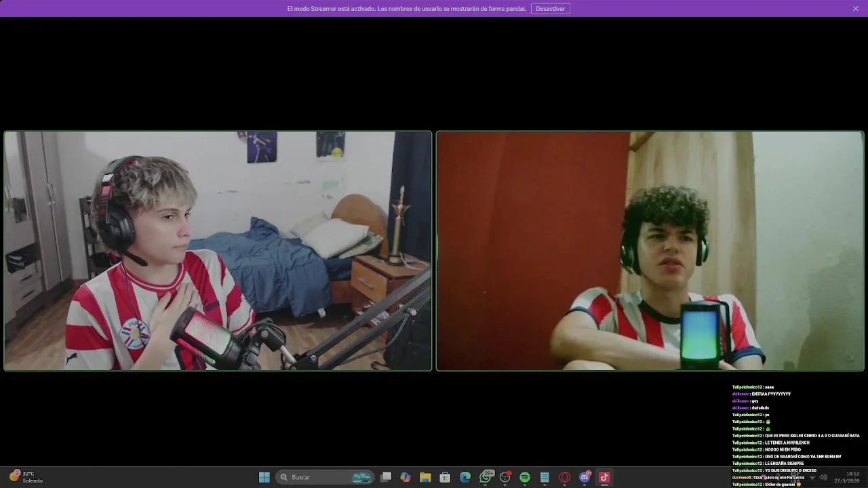Select the right participant's video tile
Screen dimensions: 868x488
click(650, 251)
